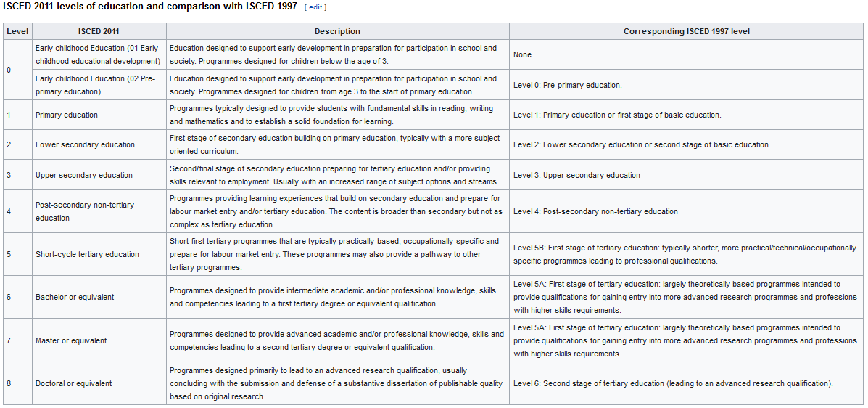Click the Level 3: Upper secondary education cell
The width and height of the screenshot is (868, 408).
[x=687, y=175]
